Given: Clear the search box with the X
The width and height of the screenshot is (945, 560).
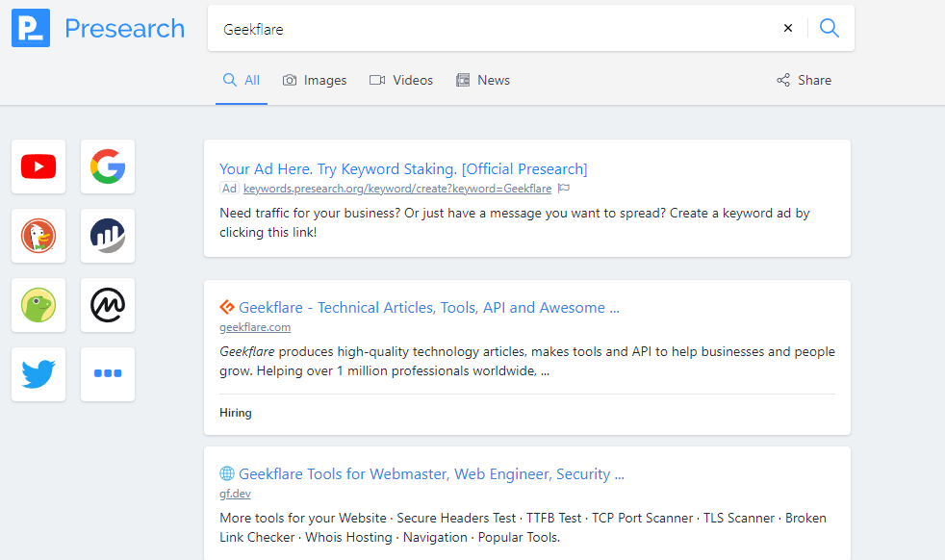Looking at the screenshot, I should 788,28.
